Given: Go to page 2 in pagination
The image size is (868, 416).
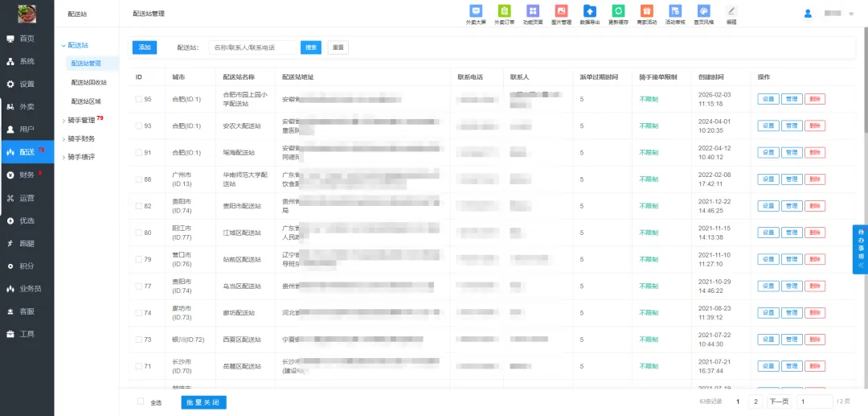Looking at the screenshot, I should [755, 402].
